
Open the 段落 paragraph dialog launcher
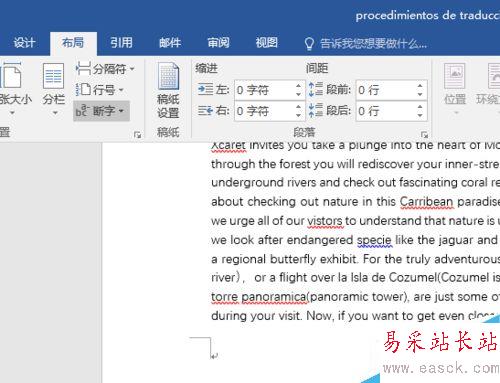tap(424, 135)
